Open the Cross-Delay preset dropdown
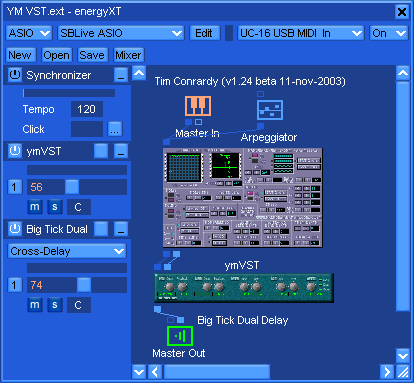Image resolution: width=414 pixels, height=383 pixels. click(67, 251)
